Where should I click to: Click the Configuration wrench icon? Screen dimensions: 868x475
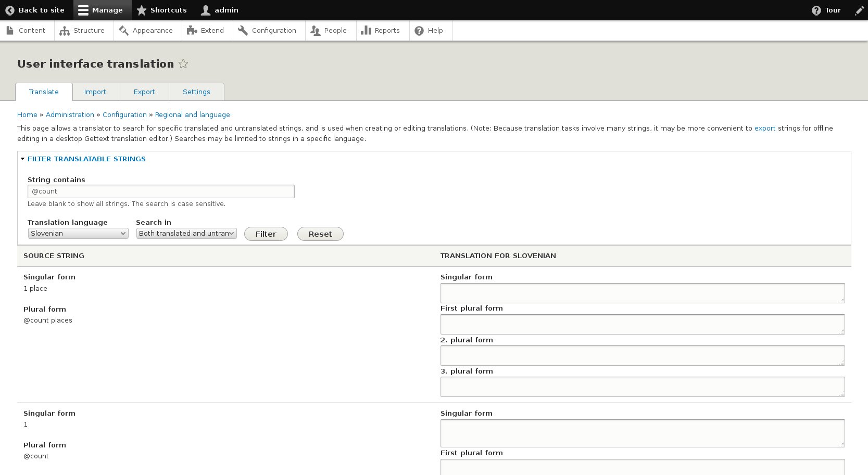tap(242, 30)
